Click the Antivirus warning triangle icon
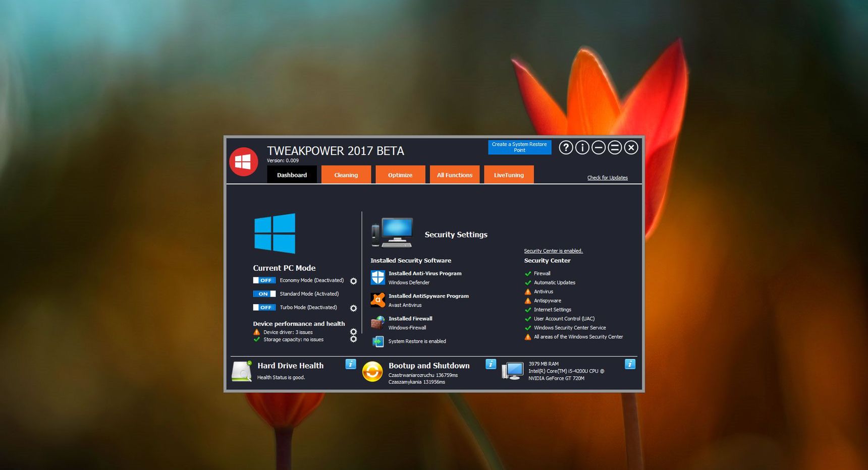 528,291
